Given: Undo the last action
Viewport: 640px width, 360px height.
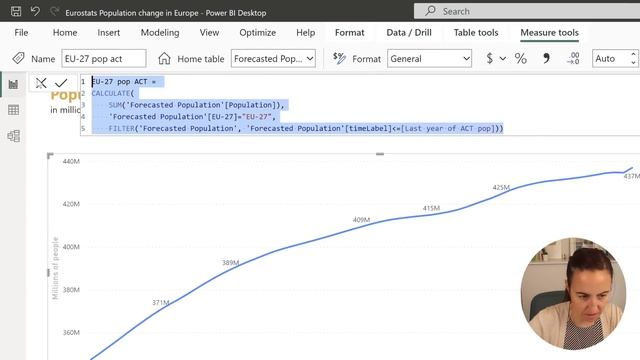Looking at the screenshot, I should point(35,11).
